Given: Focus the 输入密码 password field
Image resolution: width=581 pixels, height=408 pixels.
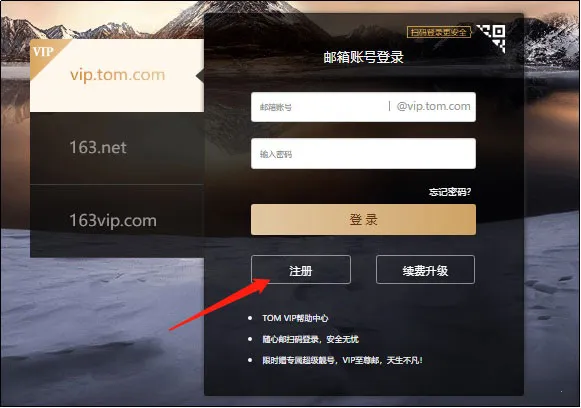Looking at the screenshot, I should pos(363,153).
